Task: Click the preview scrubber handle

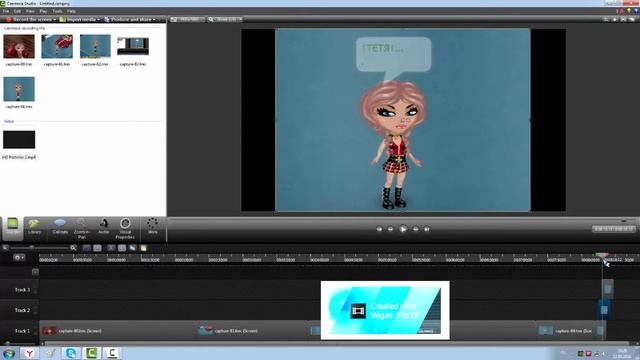Action: (624, 221)
